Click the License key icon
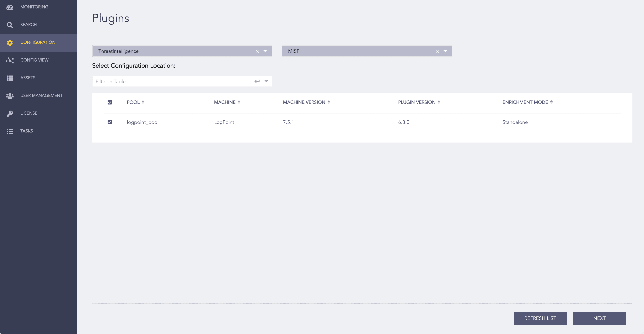This screenshot has height=334, width=644. 10,113
